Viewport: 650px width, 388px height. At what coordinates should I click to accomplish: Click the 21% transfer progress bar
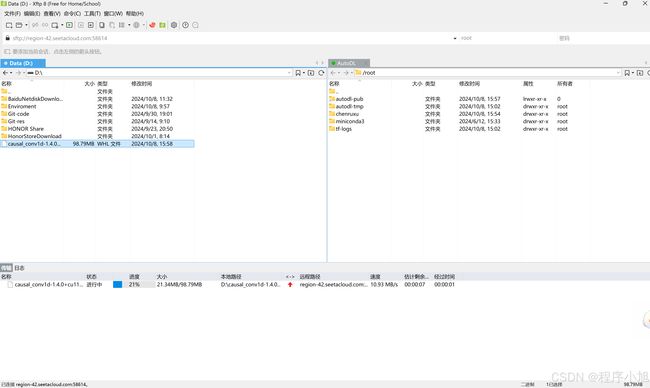(134, 285)
